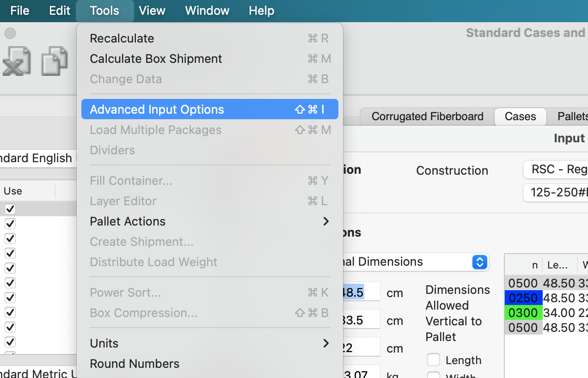Select the blue 0250 table cell
The width and height of the screenshot is (588, 378).
pyautogui.click(x=523, y=298)
